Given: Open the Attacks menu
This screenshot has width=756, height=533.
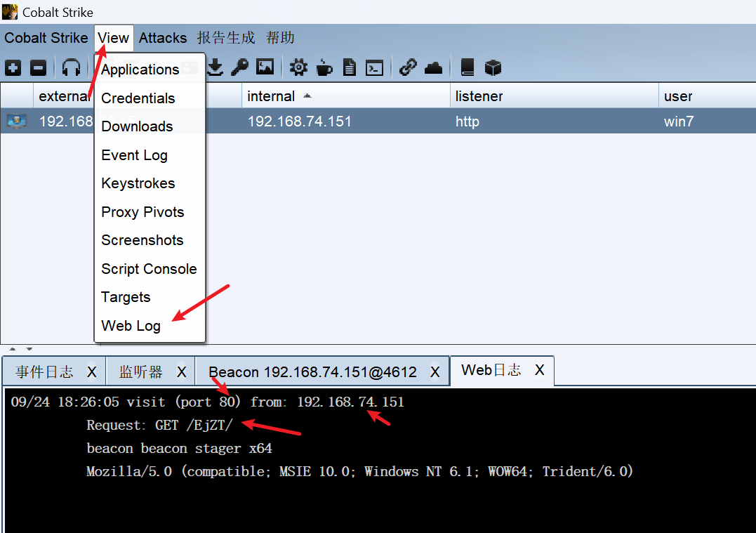Looking at the screenshot, I should 163,38.
